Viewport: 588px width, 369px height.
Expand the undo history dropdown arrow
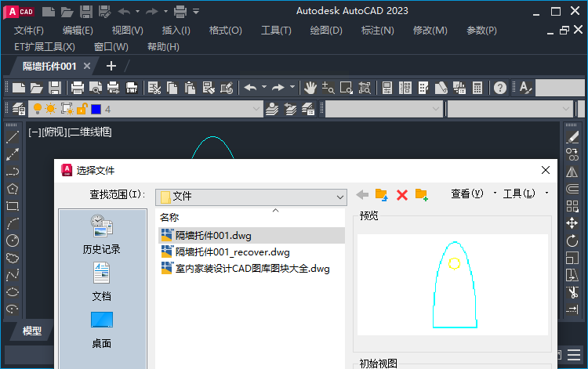pyautogui.click(x=264, y=87)
